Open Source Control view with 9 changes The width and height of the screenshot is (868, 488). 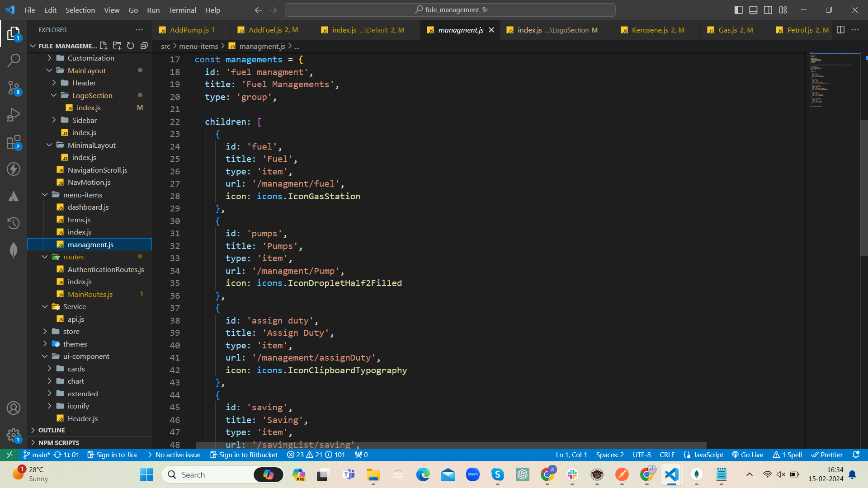(x=14, y=88)
